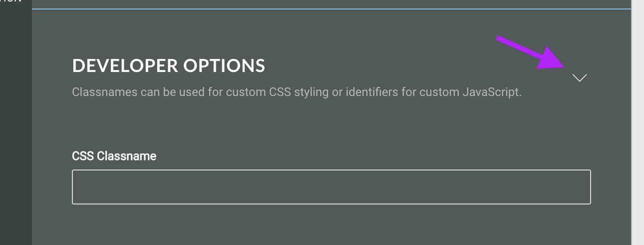Click "Classname" in the field label
Screen dimensions: 644x245
(126, 156)
